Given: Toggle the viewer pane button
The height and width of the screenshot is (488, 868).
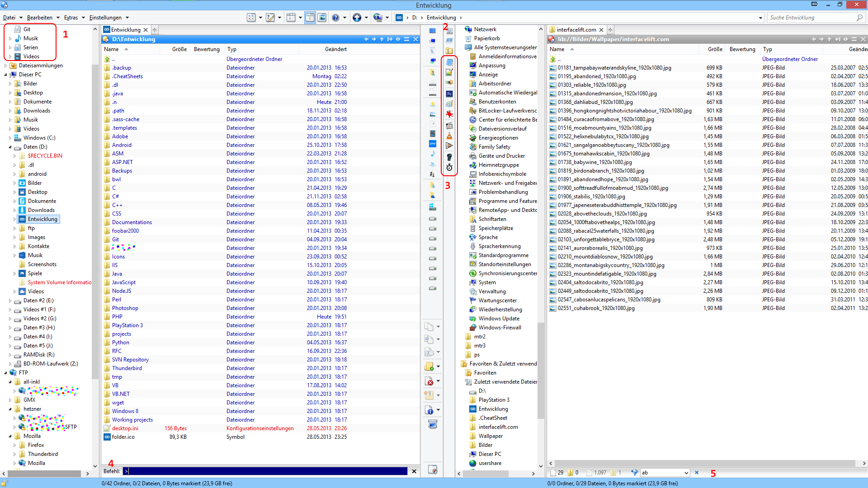Looking at the screenshot, I should (x=322, y=18).
